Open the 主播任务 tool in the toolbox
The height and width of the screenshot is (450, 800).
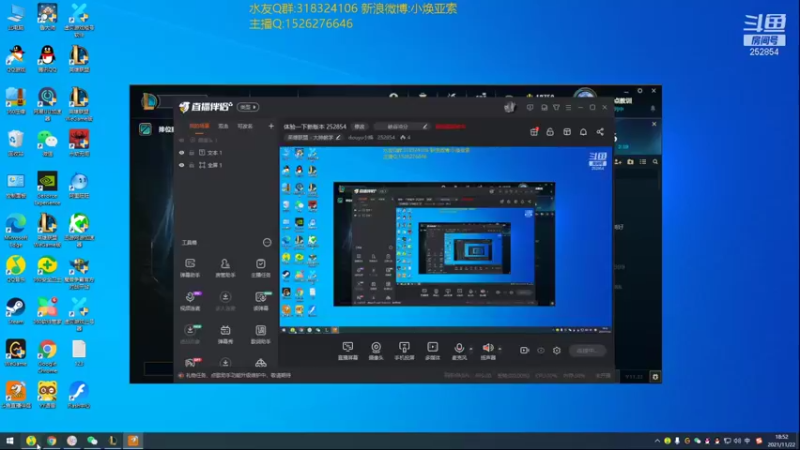pyautogui.click(x=261, y=267)
